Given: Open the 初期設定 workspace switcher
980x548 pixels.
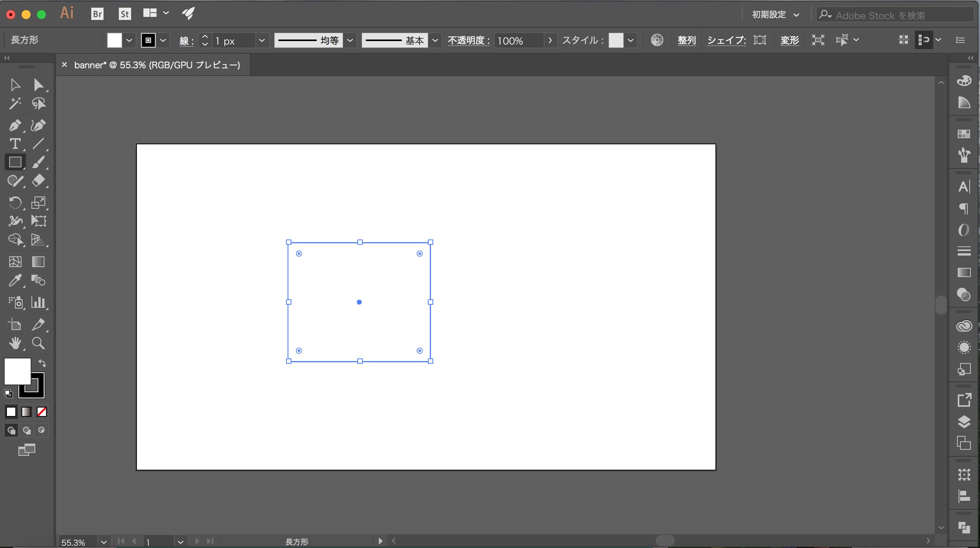Looking at the screenshot, I should [775, 15].
